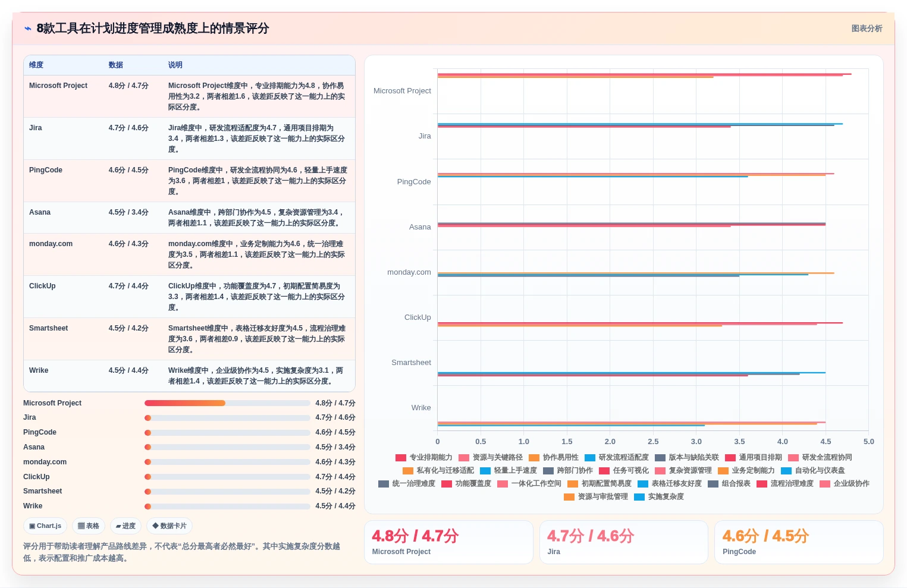
Task: Open the Microsoft Project 4.8分 / 4.7分 summary card
Action: coord(448,542)
